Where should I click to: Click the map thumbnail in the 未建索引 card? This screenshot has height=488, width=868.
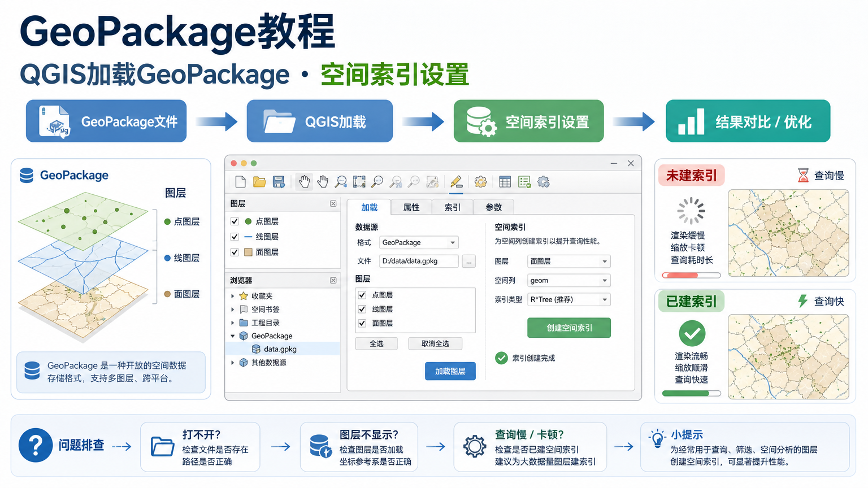click(x=788, y=233)
